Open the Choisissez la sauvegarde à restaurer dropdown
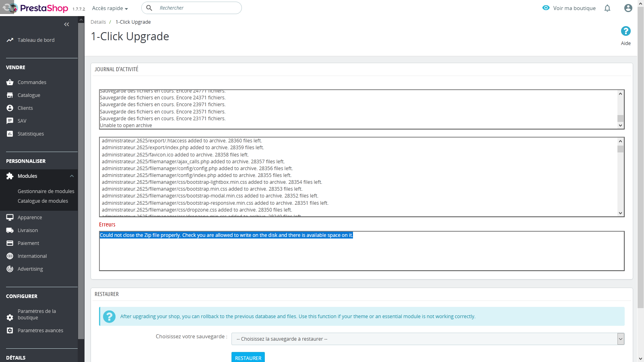The width and height of the screenshot is (644, 362). [428, 339]
